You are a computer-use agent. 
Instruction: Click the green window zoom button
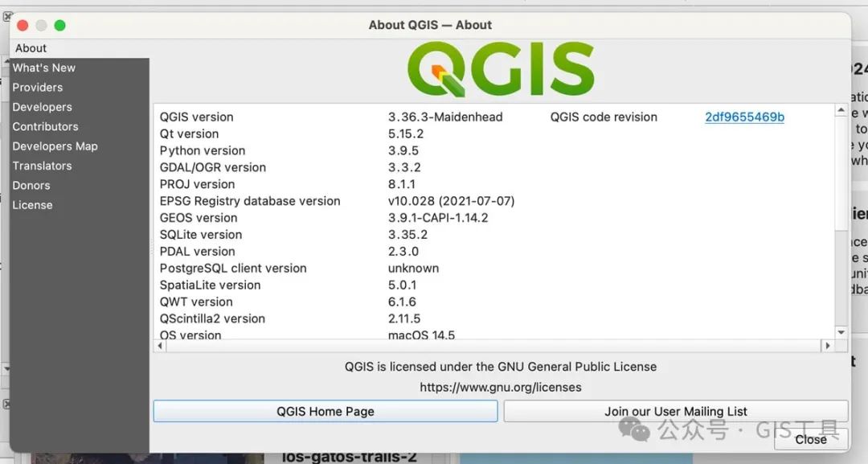coord(59,26)
